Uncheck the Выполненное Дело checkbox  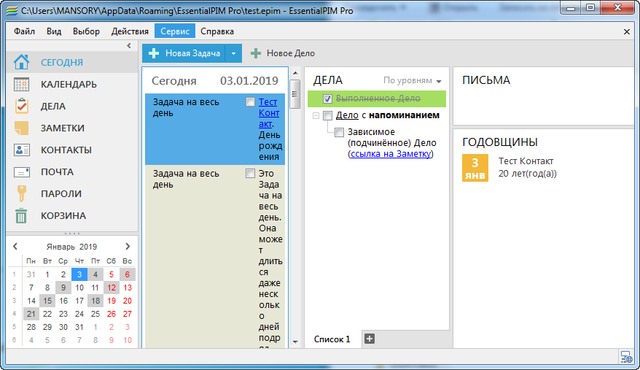tap(327, 99)
